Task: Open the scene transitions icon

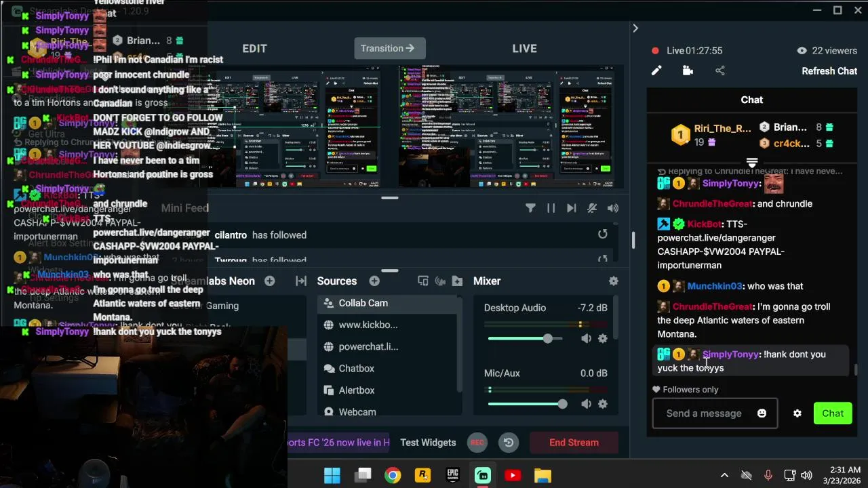Action: click(301, 281)
